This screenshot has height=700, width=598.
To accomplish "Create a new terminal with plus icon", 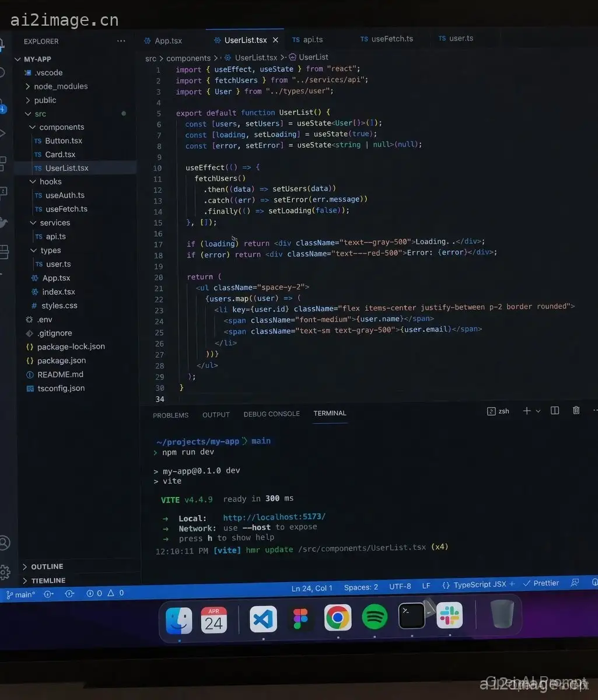I will 527,411.
